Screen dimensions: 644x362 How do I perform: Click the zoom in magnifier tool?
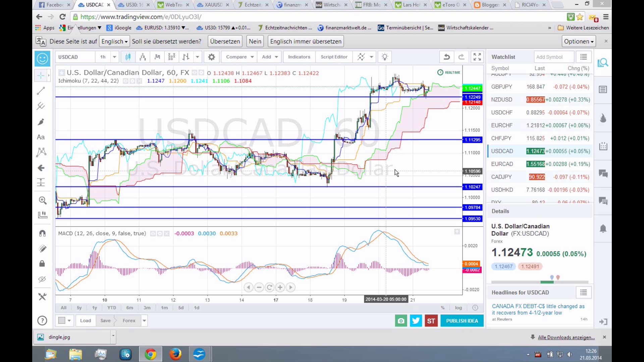click(x=42, y=200)
